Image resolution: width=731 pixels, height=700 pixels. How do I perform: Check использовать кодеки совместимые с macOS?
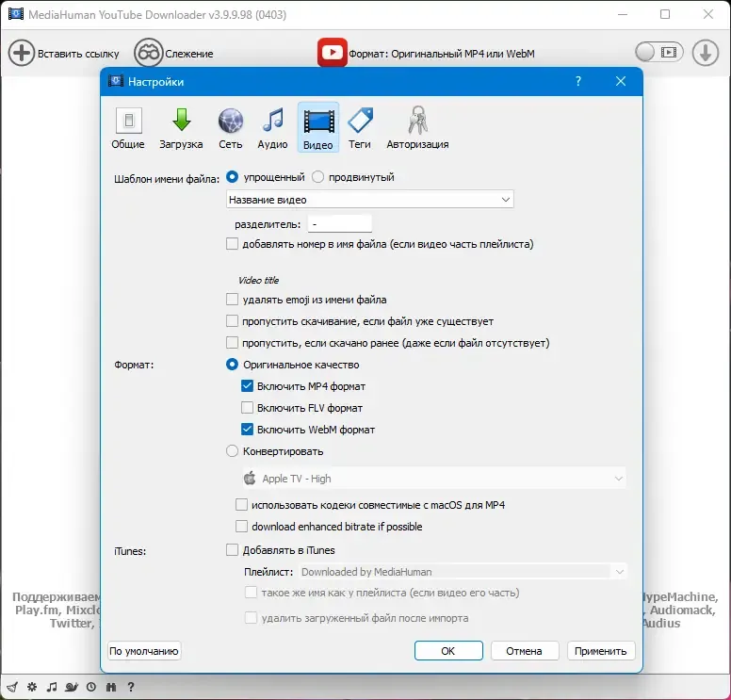[241, 505]
